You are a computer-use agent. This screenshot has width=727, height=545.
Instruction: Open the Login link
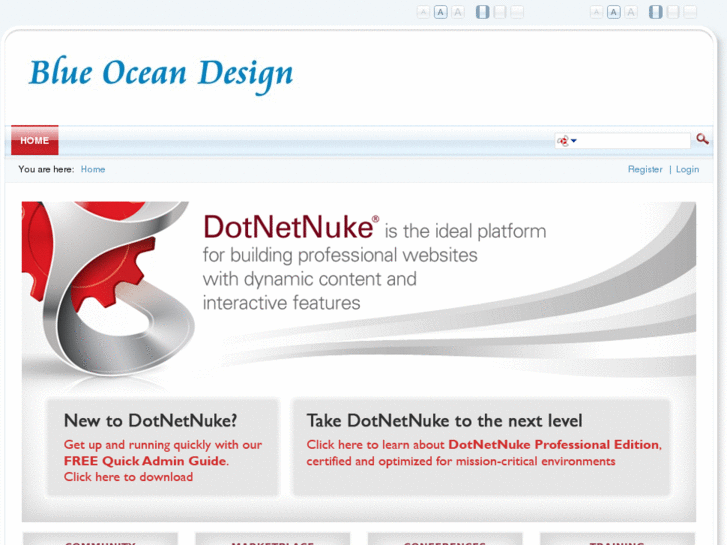(x=687, y=169)
